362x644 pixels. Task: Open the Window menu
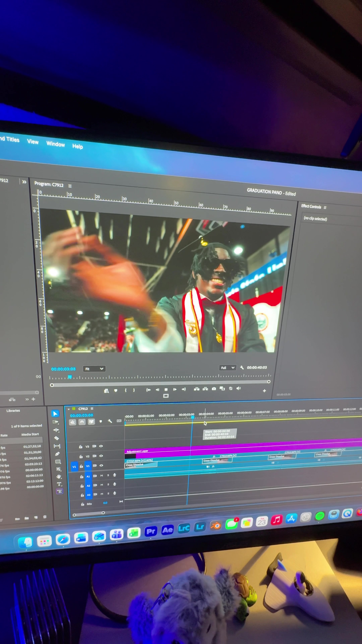[x=55, y=144]
